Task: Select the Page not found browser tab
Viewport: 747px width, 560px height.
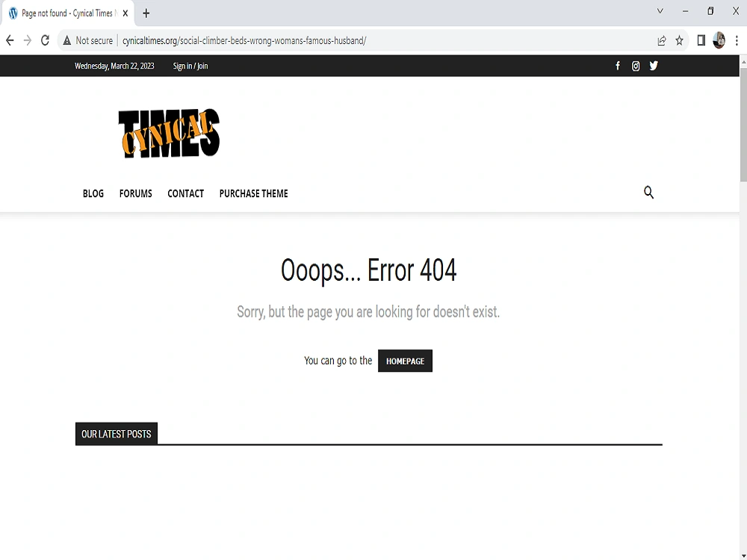Action: [66, 13]
